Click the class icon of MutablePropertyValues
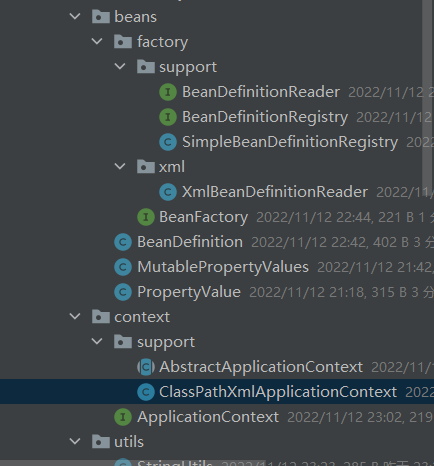Viewport: 434px width, 466px height. click(123, 267)
